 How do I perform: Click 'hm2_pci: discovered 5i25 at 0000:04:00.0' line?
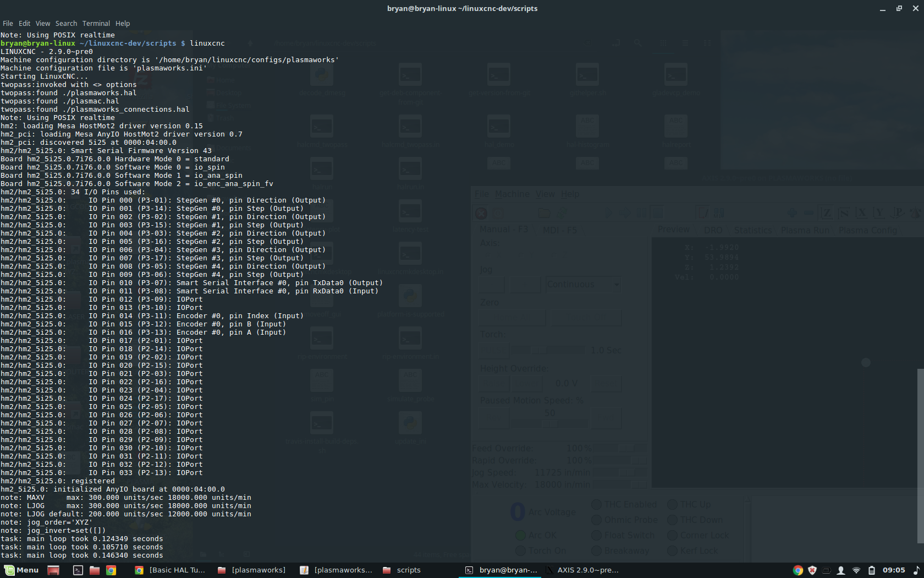click(x=89, y=142)
